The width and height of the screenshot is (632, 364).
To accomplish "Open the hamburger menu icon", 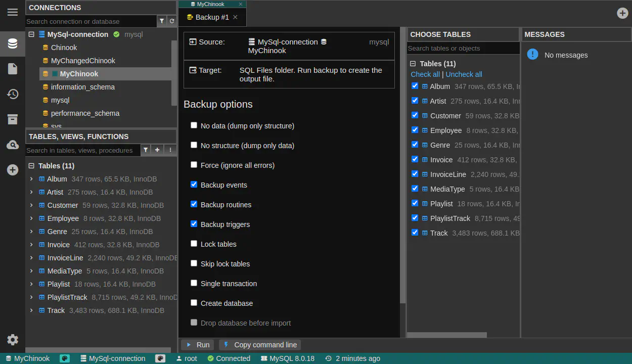I will click(x=13, y=12).
